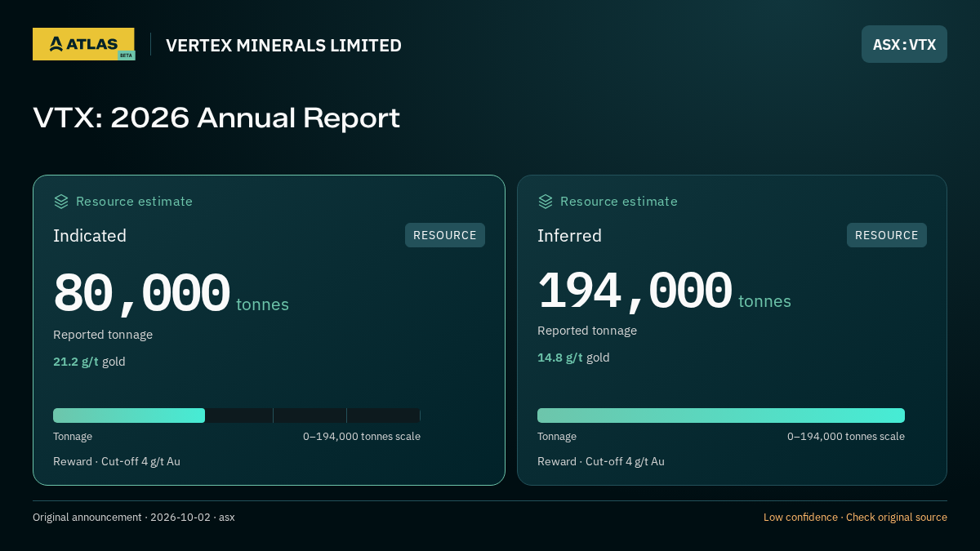Click Reported tonnage label on Indicated card
Viewport: 980px width, 551px height.
[x=103, y=335]
